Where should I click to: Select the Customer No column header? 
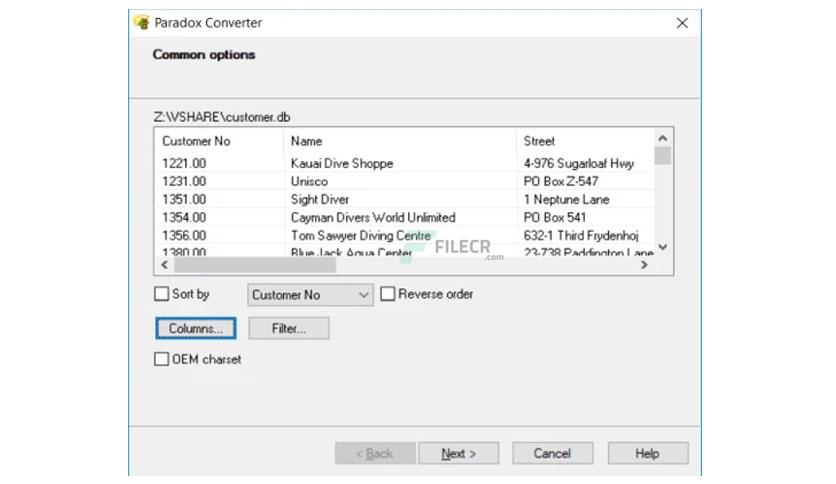(x=220, y=141)
